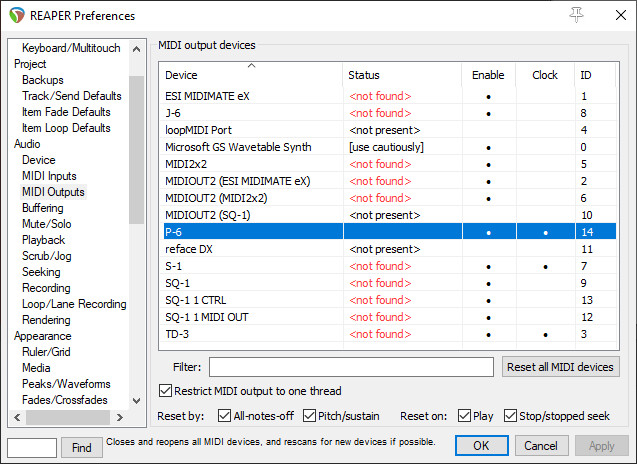This screenshot has width=637, height=464.
Task: Click the preferences search field
Action: click(x=32, y=447)
